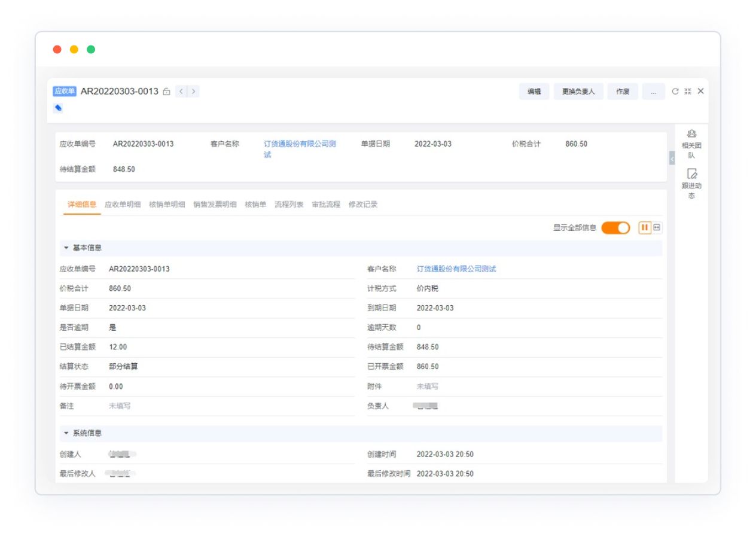Click 附件 field showing 未填写

click(x=428, y=386)
